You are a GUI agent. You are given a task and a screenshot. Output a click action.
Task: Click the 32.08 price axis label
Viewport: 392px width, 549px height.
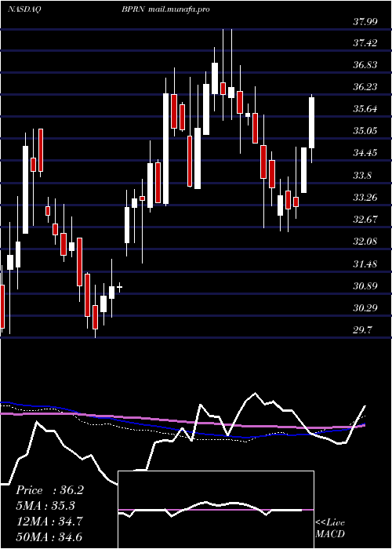coord(365,242)
